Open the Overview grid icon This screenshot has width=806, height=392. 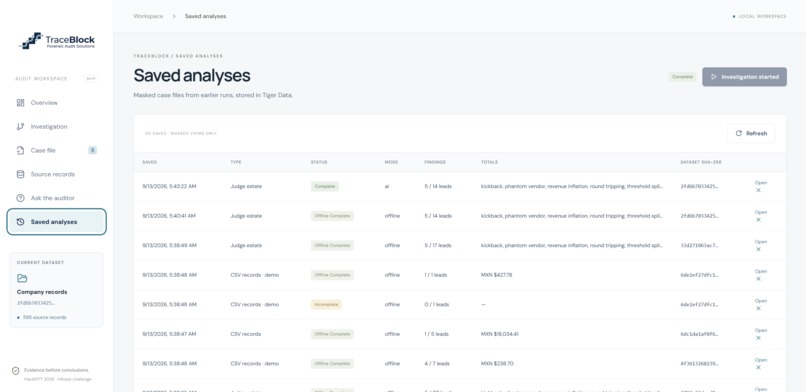click(21, 103)
